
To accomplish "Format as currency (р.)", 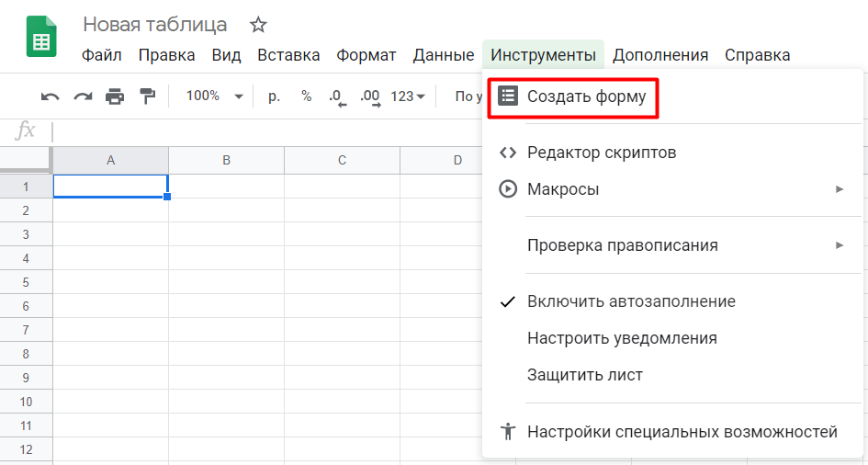I will pos(274,96).
